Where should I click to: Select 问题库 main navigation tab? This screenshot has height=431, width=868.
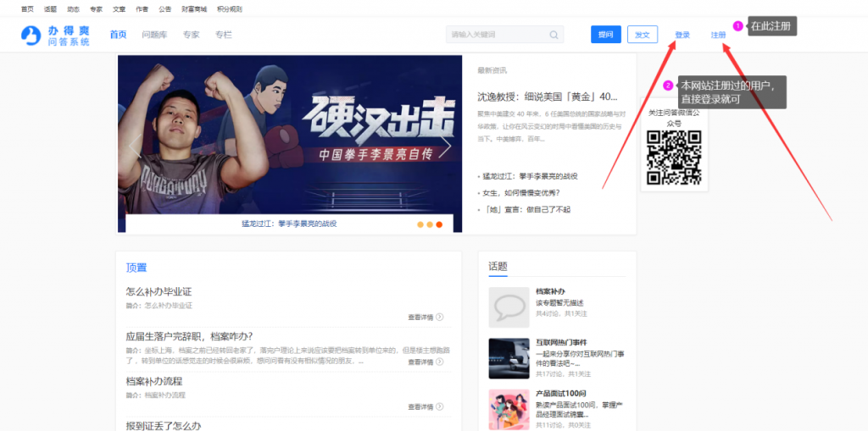tap(154, 35)
